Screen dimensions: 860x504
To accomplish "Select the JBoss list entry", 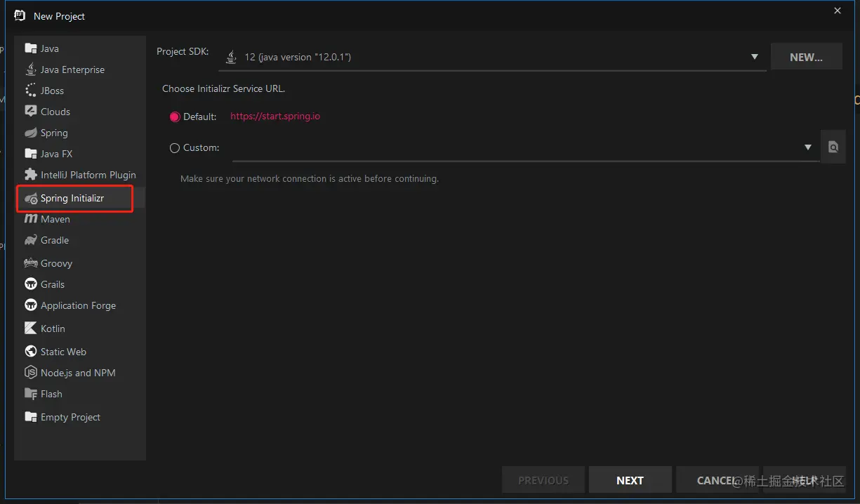I will 80,91.
